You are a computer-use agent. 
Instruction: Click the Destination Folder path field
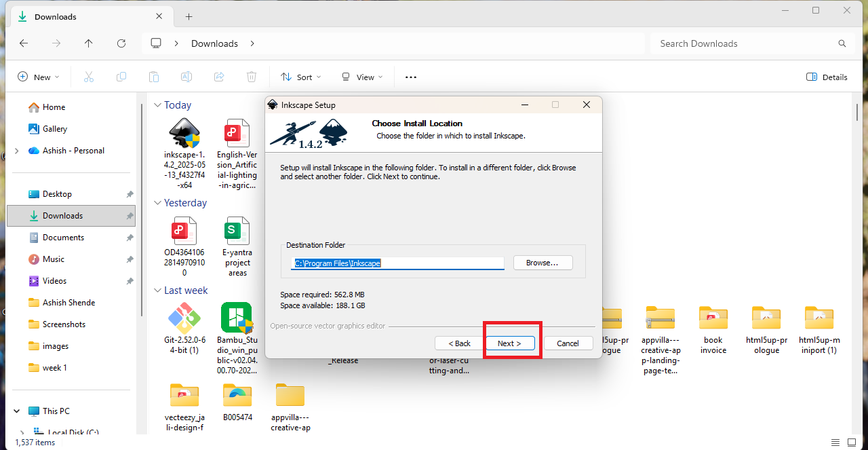click(398, 263)
